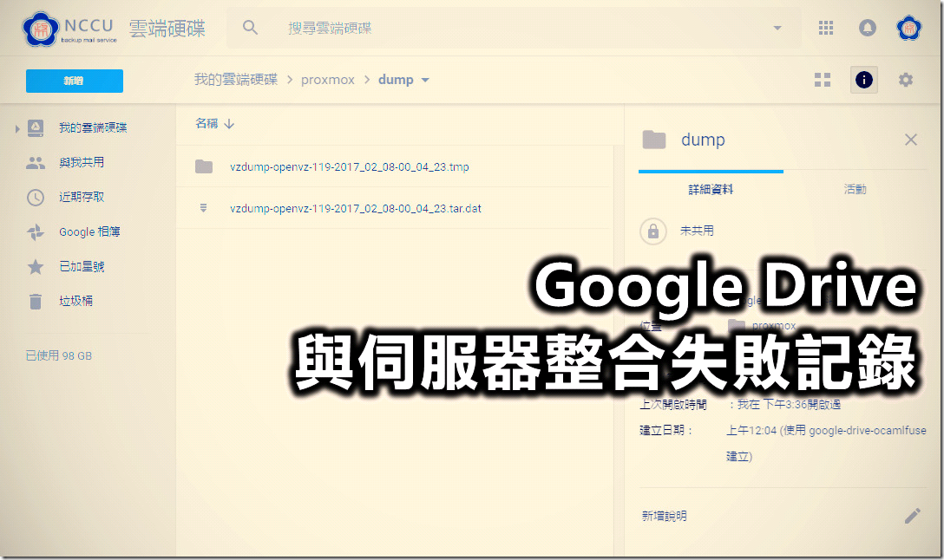Click the file icon of the .tar.dat item
This screenshot has height=560, width=944.
point(204,208)
